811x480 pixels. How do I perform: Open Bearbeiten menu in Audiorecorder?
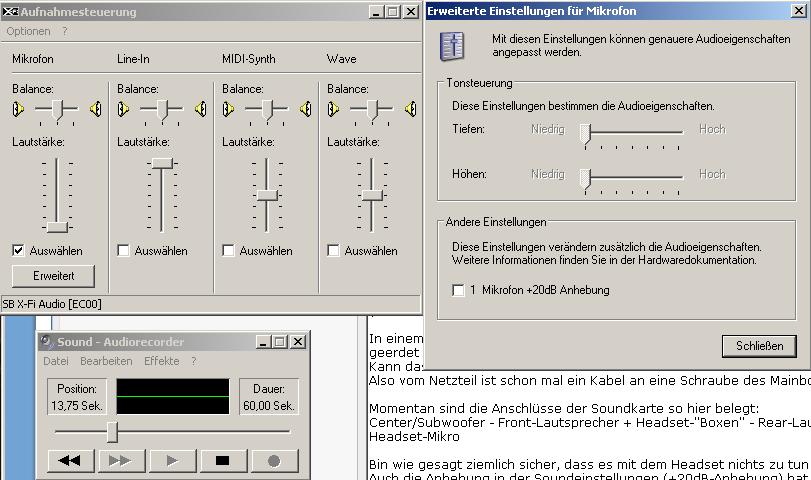106,361
